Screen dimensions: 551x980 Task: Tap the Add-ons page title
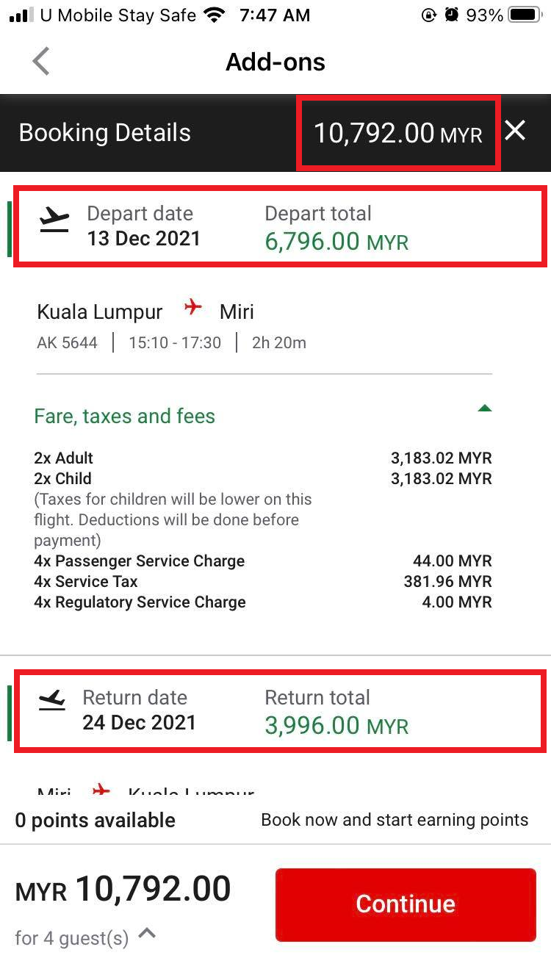click(275, 62)
